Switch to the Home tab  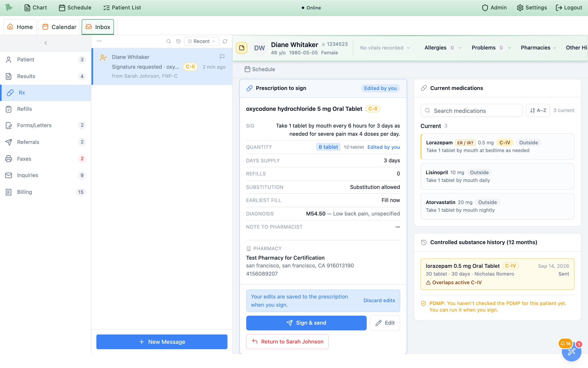point(20,27)
